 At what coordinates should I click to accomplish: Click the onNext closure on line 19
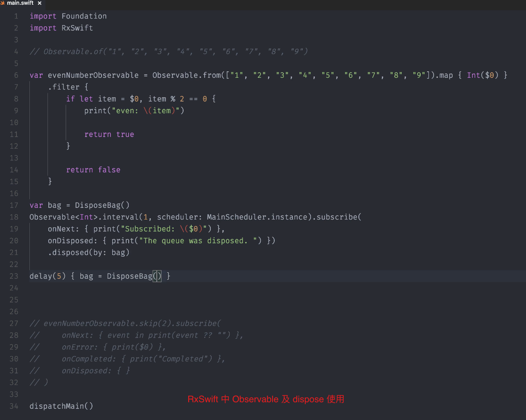coord(136,229)
